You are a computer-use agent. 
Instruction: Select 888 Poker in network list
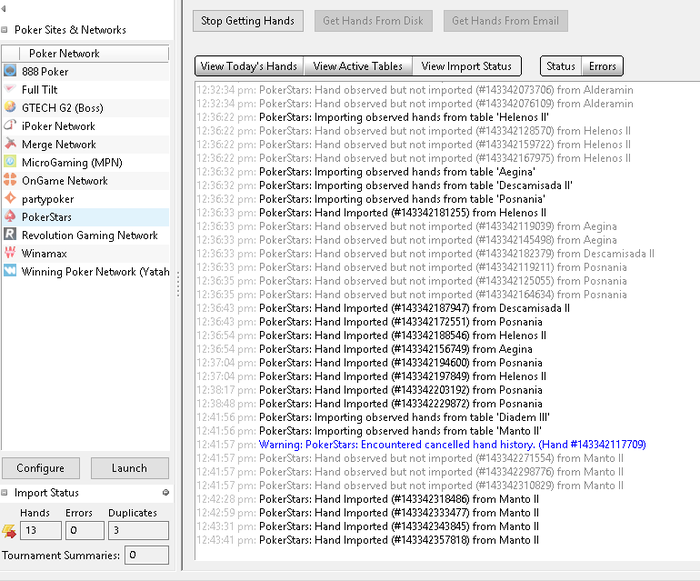pyautogui.click(x=86, y=71)
